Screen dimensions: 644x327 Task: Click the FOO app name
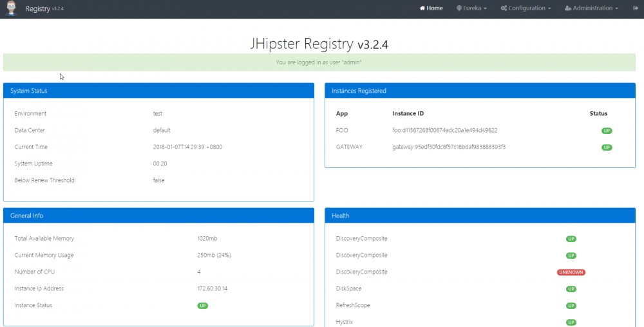pos(342,130)
